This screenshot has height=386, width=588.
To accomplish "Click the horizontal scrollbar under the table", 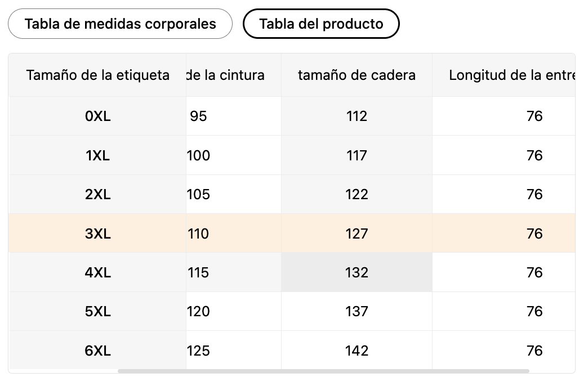I will pos(323,371).
